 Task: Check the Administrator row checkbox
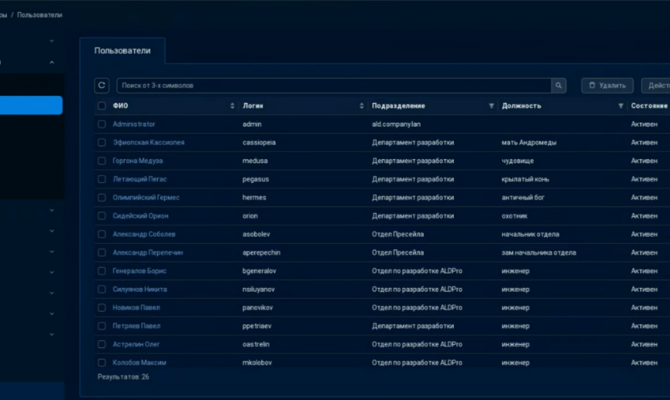(102, 124)
